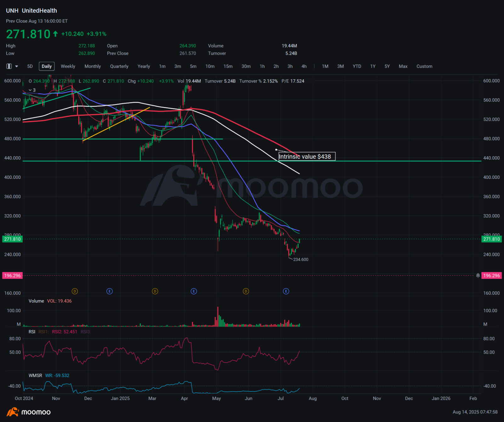The width and height of the screenshot is (504, 422).
Task: Expand the indicator count chevron '3'
Action: click(x=32, y=90)
